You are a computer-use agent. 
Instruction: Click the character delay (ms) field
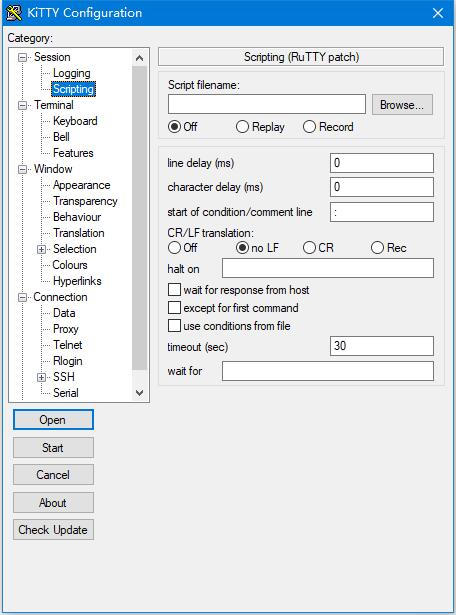382,187
